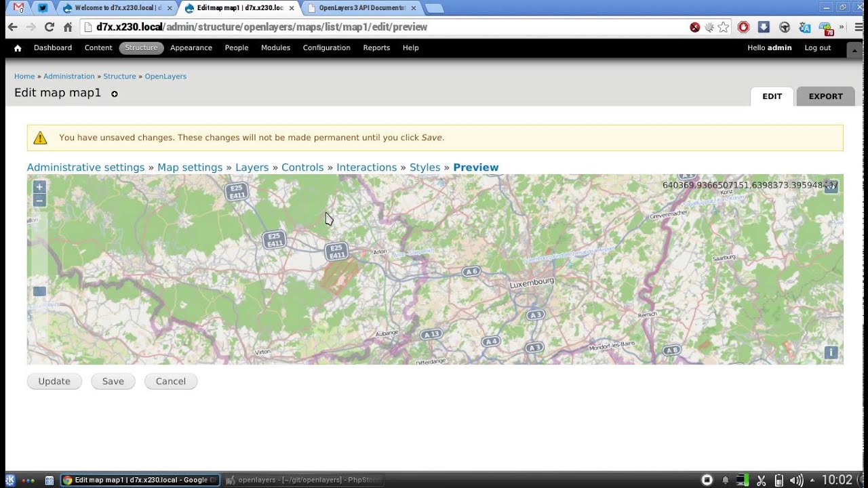868x488 pixels.
Task: Open the Appearance admin menu
Action: coord(191,48)
